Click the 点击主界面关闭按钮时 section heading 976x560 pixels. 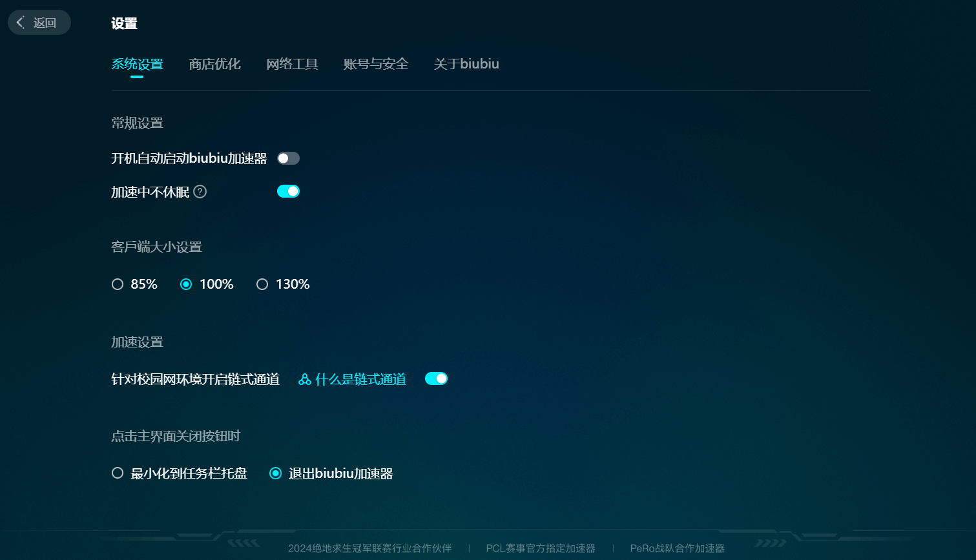pos(176,437)
